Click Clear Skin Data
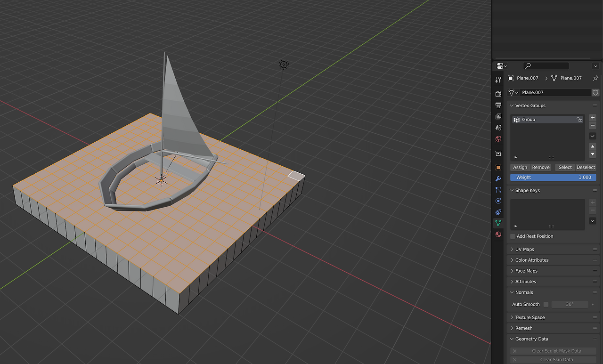The width and height of the screenshot is (603, 364). click(553, 360)
